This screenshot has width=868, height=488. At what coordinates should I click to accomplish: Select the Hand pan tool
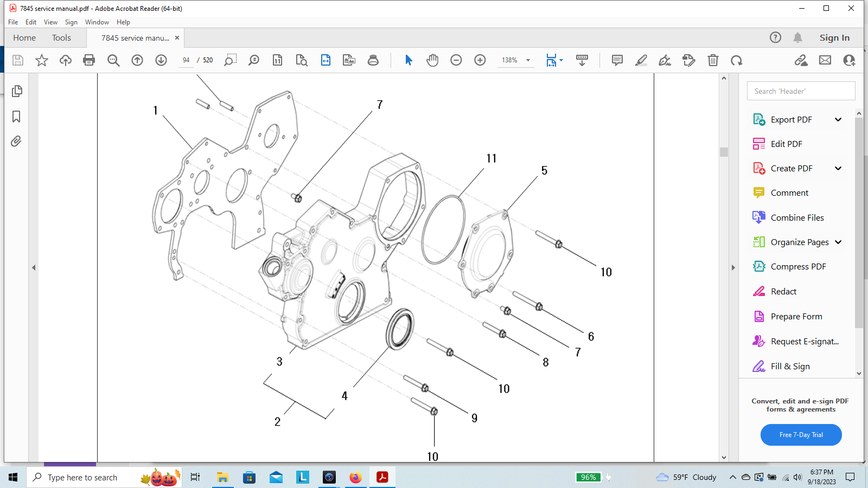[x=432, y=60]
